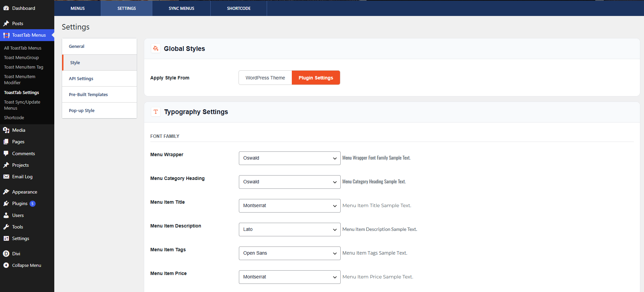Click the Dashboard gauge icon
Screen dimensions: 644x292
[6, 8]
